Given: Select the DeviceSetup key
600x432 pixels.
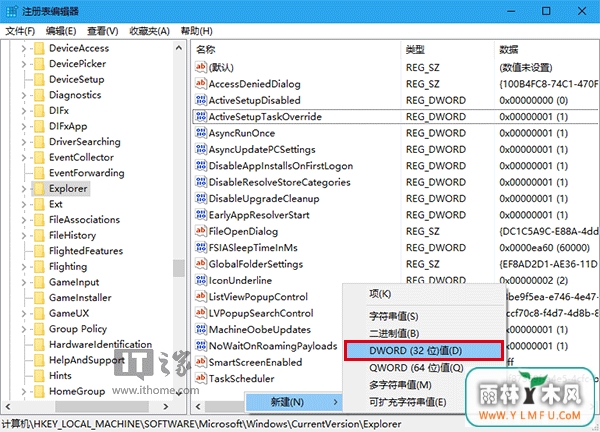Looking at the screenshot, I should tap(77, 80).
